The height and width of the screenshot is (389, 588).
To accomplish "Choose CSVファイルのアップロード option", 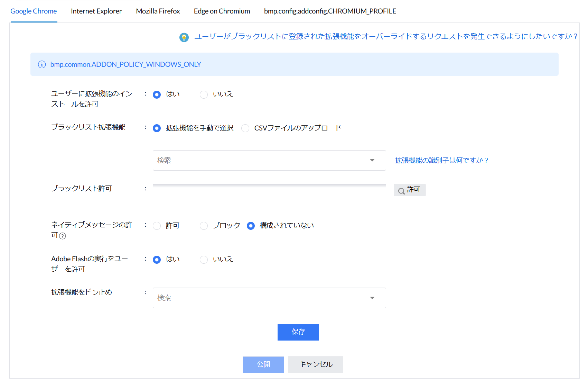I will 245,128.
